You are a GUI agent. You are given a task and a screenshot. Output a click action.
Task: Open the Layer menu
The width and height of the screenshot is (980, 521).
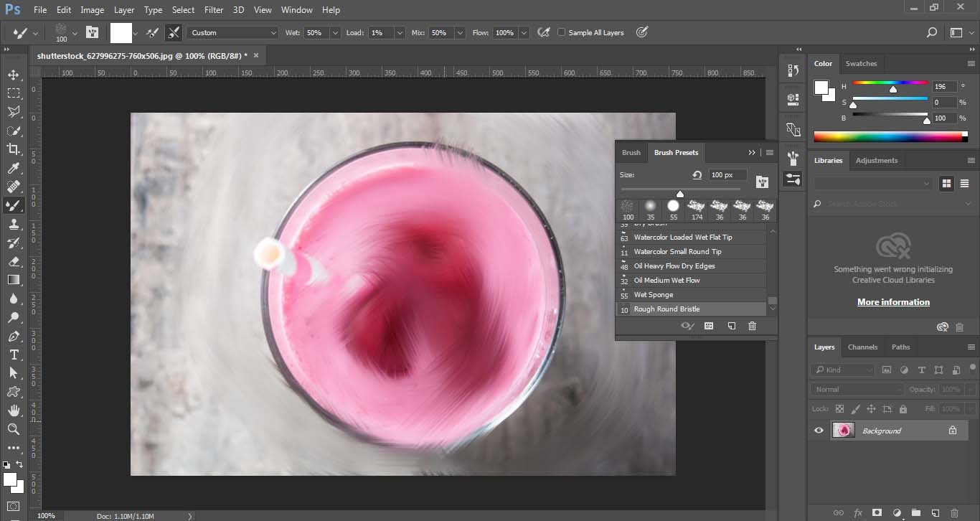124,10
